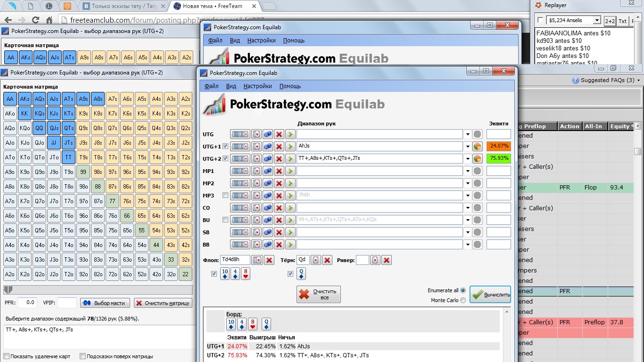Screen dimensions: 644x362
Task: Clear the flop cards with the red X
Action: 269,260
